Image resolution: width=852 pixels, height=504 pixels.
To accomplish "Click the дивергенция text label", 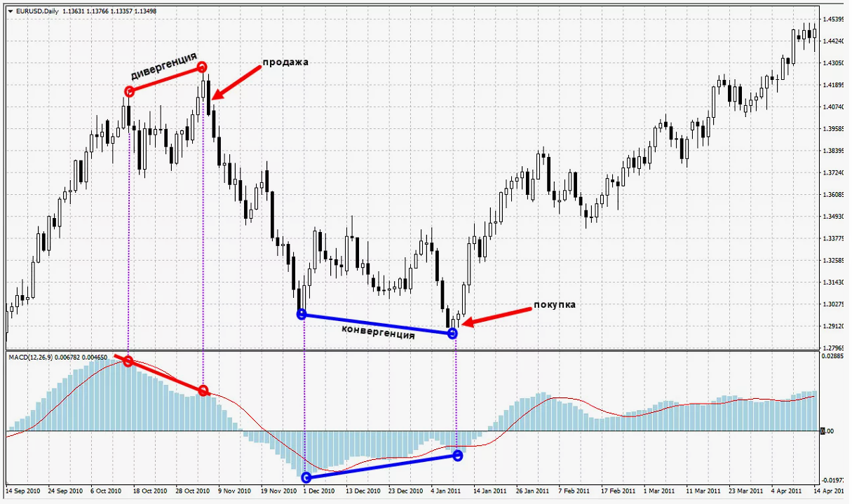I will click(x=164, y=67).
